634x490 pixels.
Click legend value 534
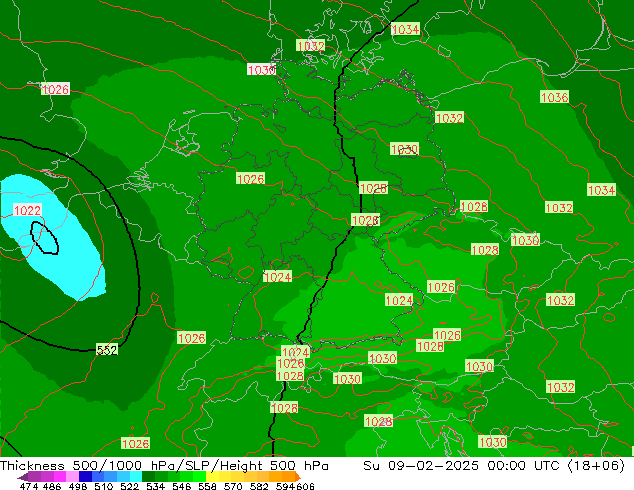pyautogui.click(x=155, y=486)
